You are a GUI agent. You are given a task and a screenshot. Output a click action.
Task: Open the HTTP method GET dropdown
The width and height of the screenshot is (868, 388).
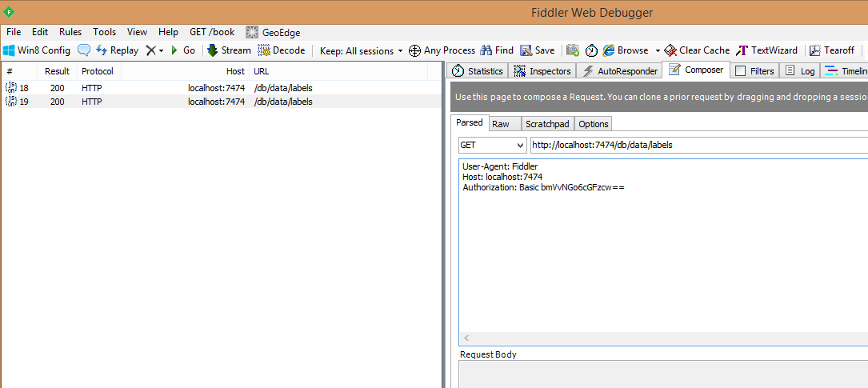click(x=492, y=146)
